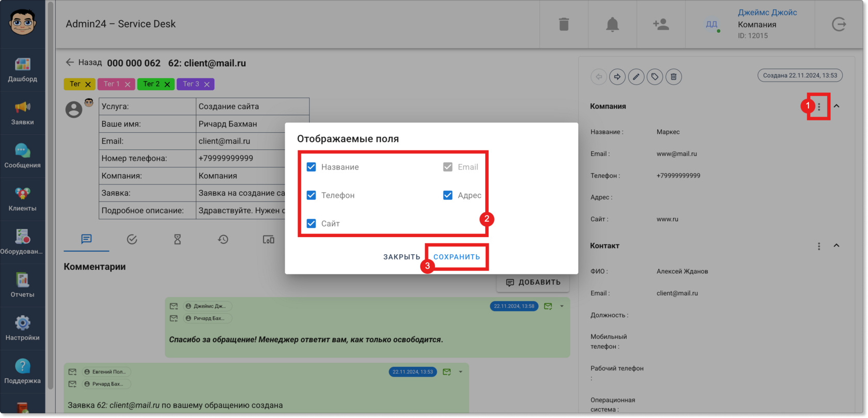Collapse the Компания section
868x418 pixels.
[x=836, y=106]
